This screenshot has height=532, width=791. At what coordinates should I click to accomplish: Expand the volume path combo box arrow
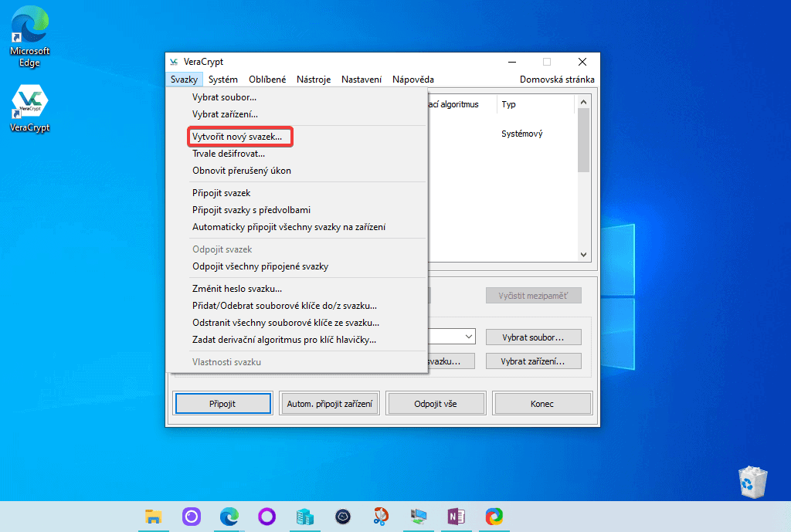469,337
